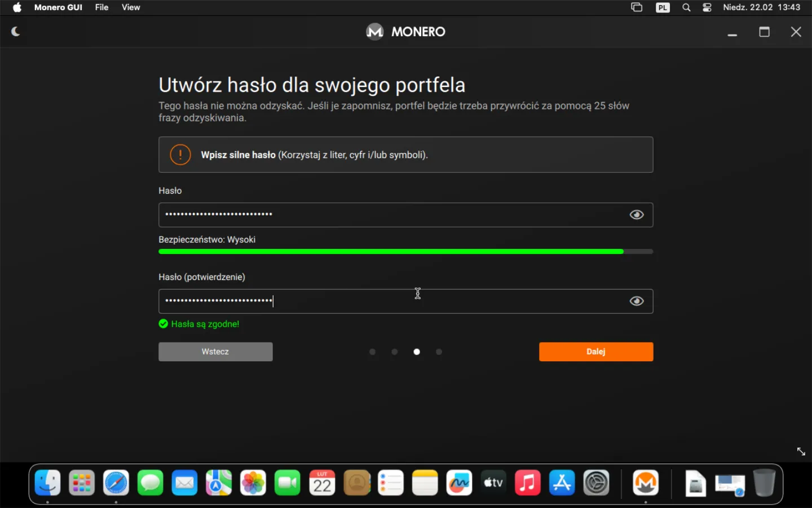Open Finder from the Dock

click(48, 483)
